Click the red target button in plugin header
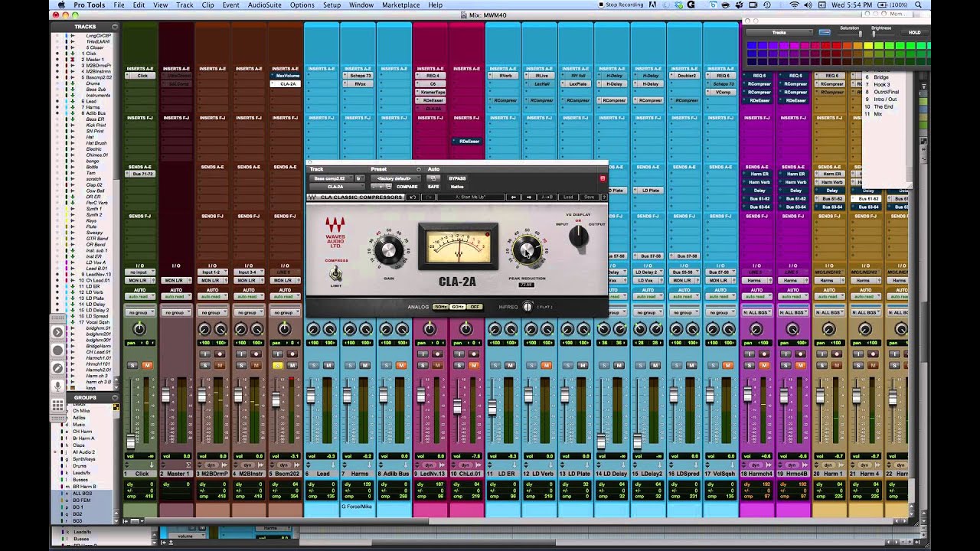Screen dimensions: 980x551 (603, 178)
